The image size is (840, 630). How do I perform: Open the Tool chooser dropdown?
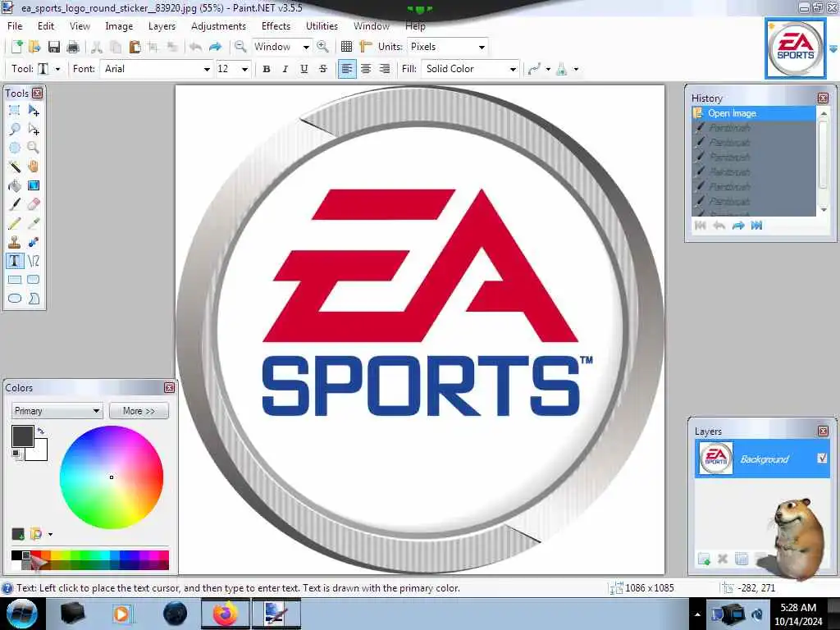tap(58, 69)
